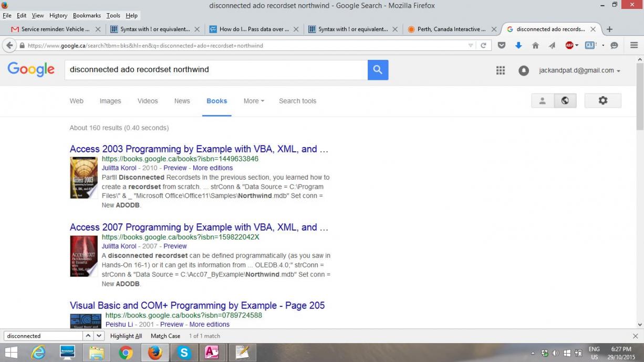Open Visual Basic and COM+ Programming result
This screenshot has height=362, width=644.
click(x=198, y=305)
